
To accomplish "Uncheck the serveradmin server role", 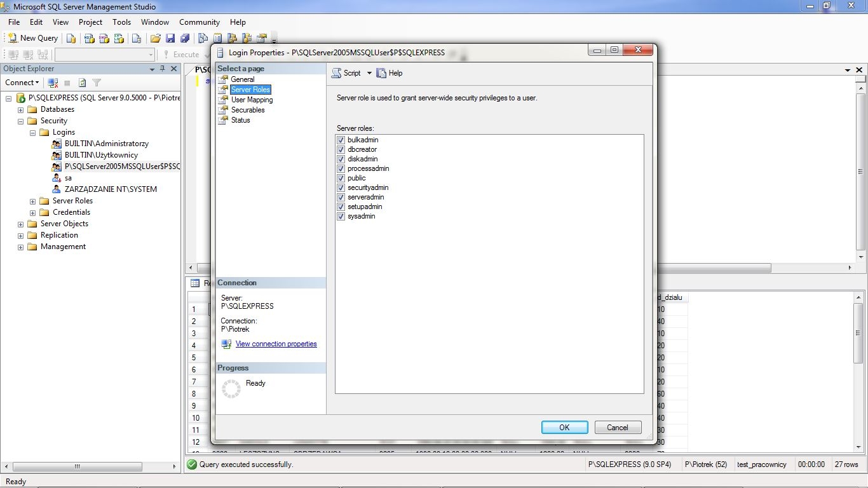I will 341,197.
